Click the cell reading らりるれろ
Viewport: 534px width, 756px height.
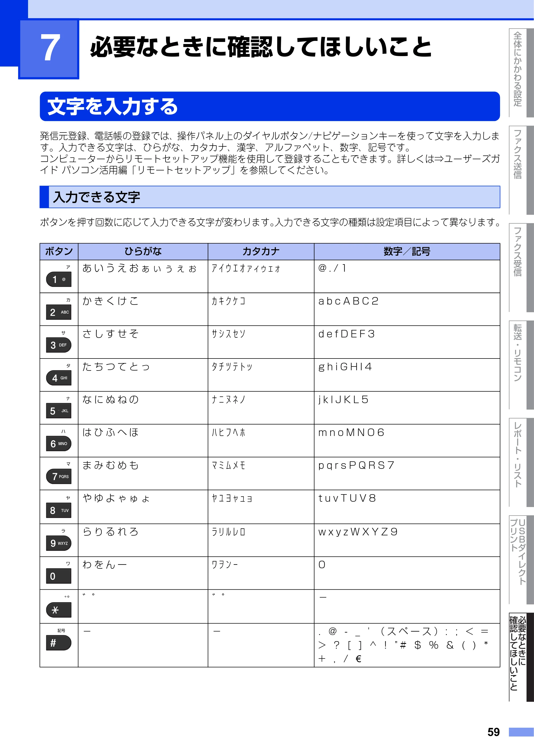pos(143,540)
